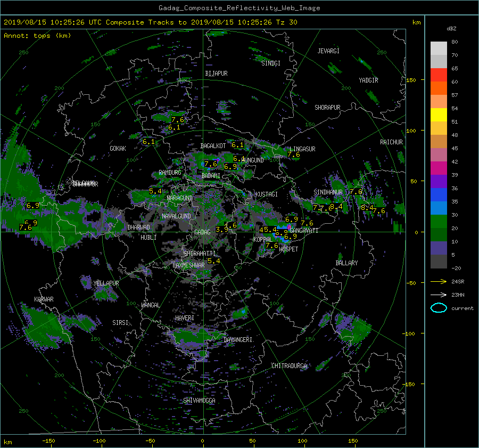The image size is (479, 448).
Task: Pick the RAMDURG label on the map
Action: pyautogui.click(x=170, y=173)
